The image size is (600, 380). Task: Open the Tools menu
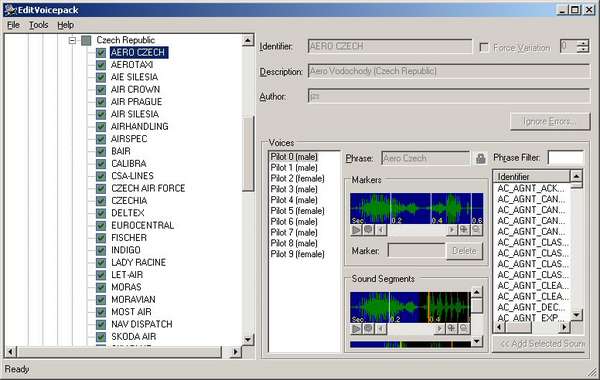[39, 25]
